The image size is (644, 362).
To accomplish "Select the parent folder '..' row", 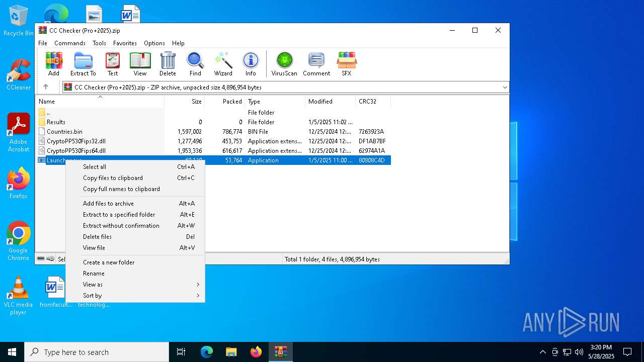I will 213,113.
